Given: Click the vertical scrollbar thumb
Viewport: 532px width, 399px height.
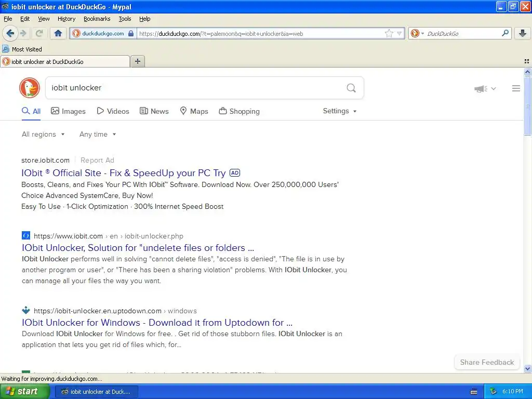Looking at the screenshot, I should [x=527, y=106].
